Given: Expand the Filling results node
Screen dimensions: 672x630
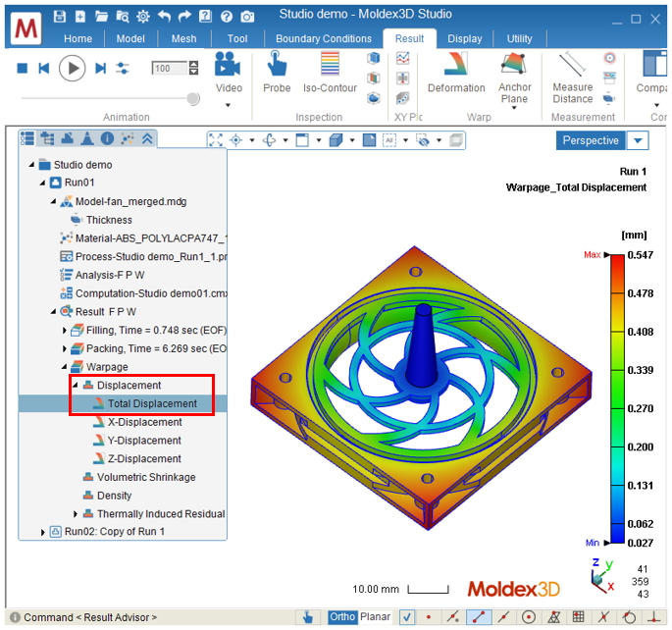Looking at the screenshot, I should pyautogui.click(x=64, y=330).
